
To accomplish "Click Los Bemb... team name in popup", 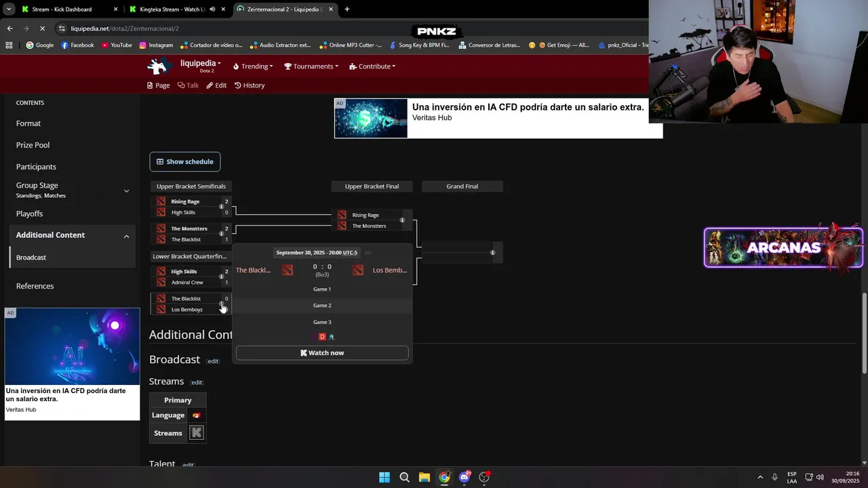I will click(390, 270).
